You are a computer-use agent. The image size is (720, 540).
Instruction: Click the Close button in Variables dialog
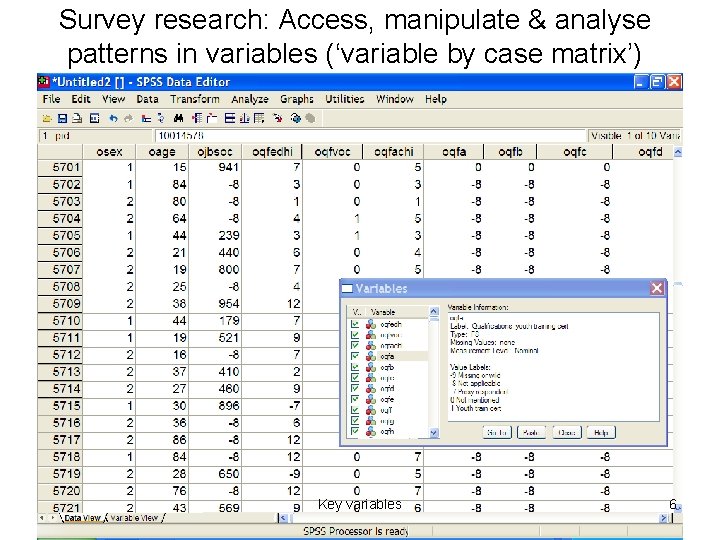click(x=567, y=433)
